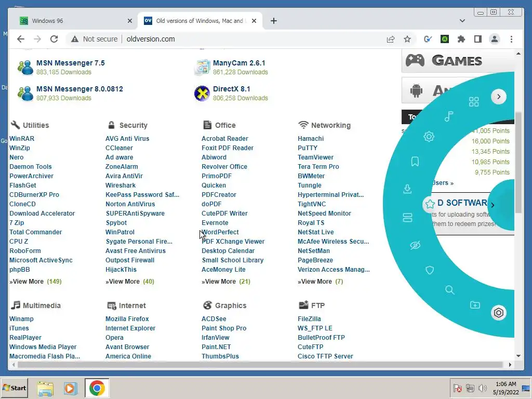This screenshot has height=399, width=532.
Task: Click the apps grid icon in teal ring
Action: coord(474,101)
